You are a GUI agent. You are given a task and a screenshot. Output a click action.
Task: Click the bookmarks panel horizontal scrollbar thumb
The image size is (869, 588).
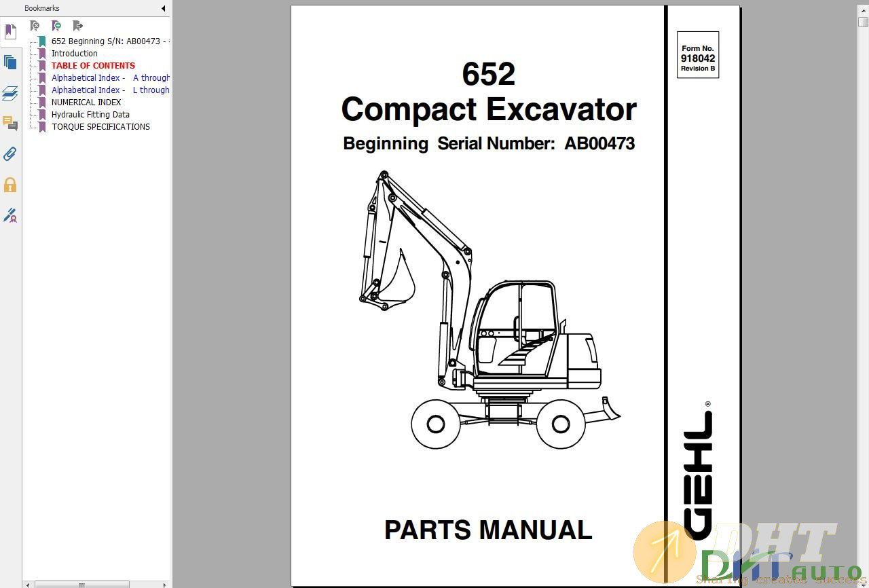tap(81, 584)
